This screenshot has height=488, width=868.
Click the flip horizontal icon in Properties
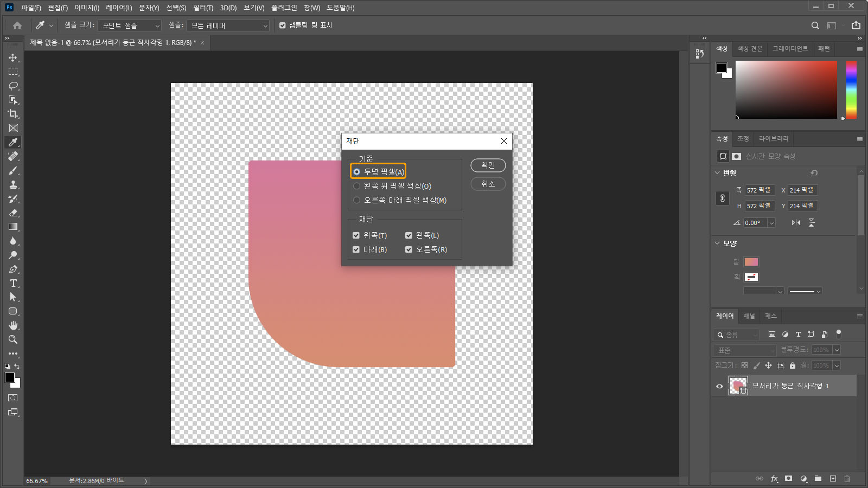pos(796,222)
